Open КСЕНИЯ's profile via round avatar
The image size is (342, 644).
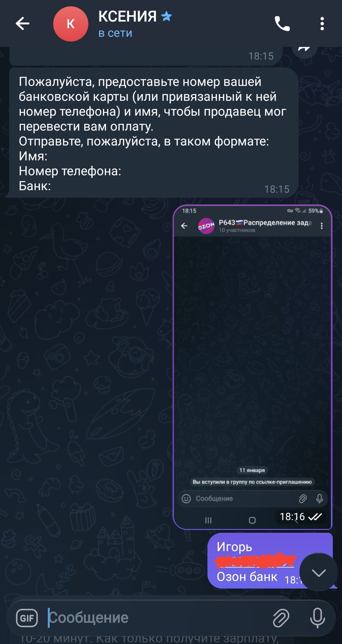pyautogui.click(x=71, y=24)
